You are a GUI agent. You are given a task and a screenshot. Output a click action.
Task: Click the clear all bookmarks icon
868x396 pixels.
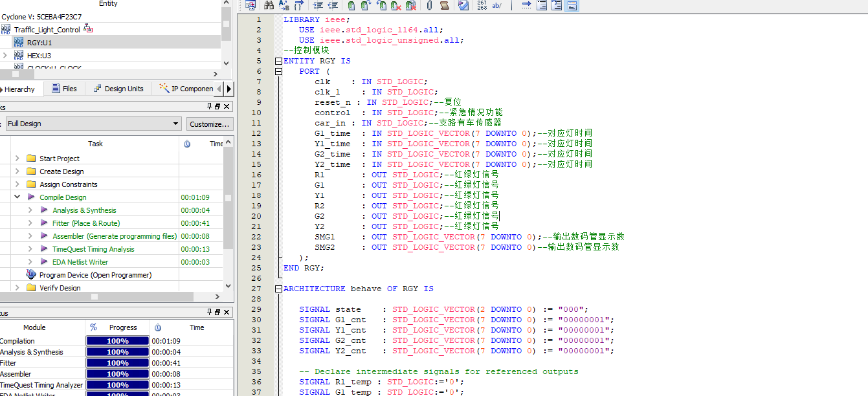411,5
